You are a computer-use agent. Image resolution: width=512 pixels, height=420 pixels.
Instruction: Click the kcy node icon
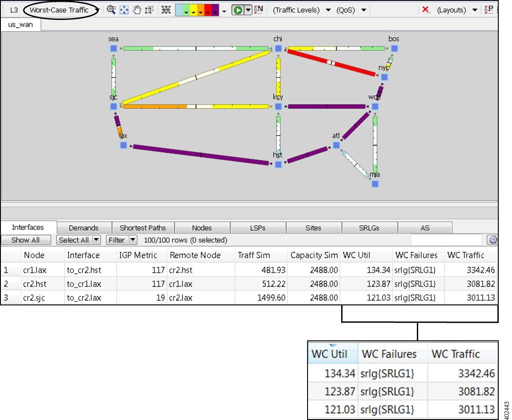point(278,107)
